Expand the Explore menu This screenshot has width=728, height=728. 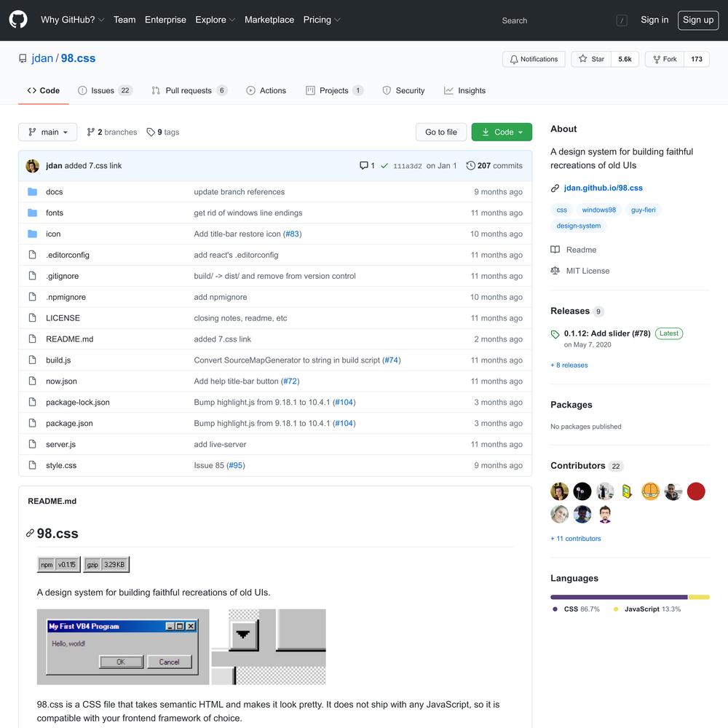pos(215,20)
